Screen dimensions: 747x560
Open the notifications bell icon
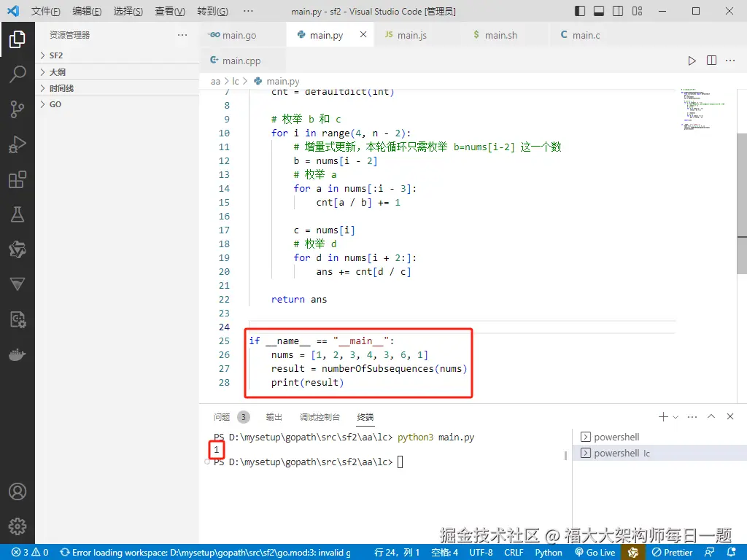point(732,553)
